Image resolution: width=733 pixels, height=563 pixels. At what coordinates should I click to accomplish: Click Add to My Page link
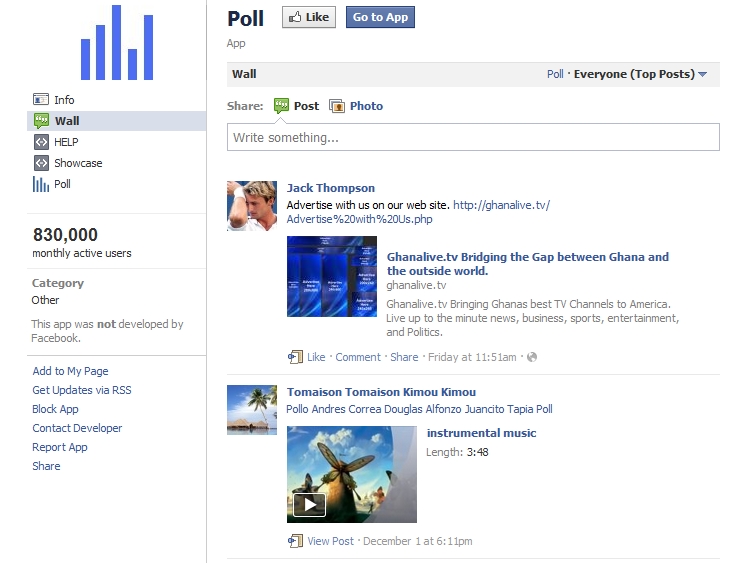point(70,371)
